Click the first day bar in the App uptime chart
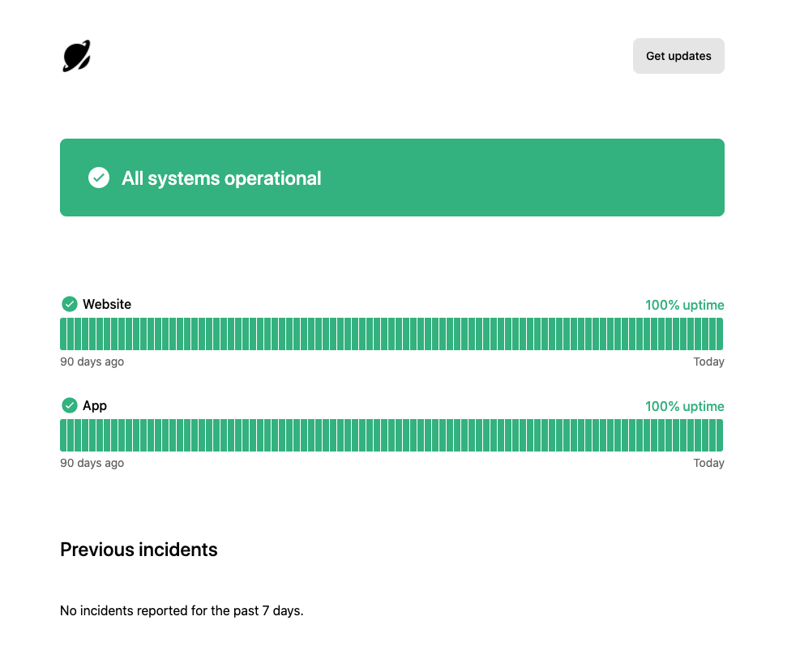Viewport: 800px width, 672px height. click(x=63, y=435)
